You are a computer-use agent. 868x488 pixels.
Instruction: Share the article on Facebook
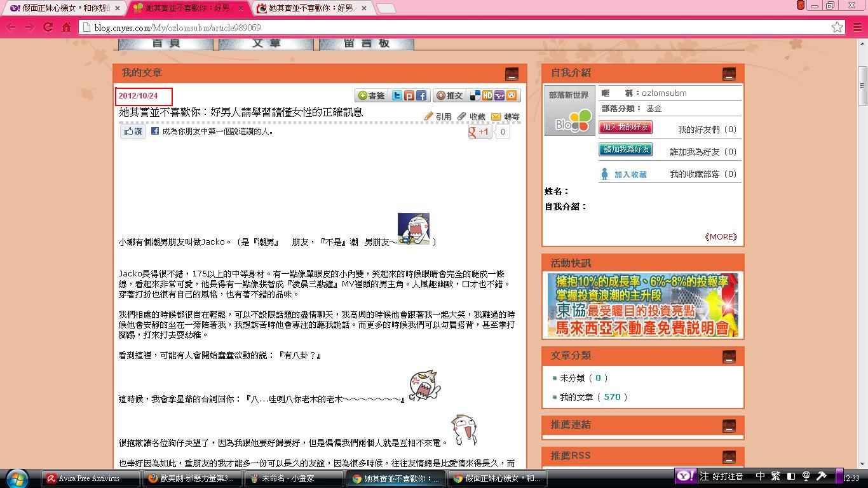coord(421,95)
